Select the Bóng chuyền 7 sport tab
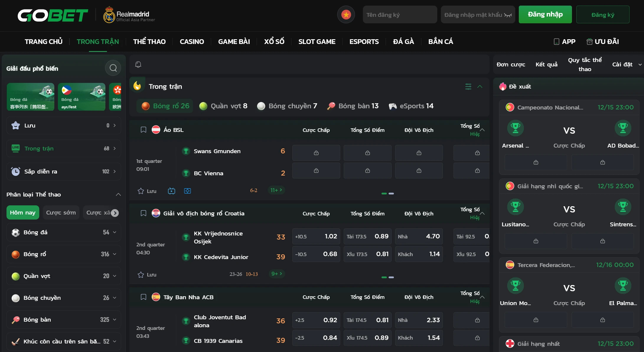644x352 pixels. [x=287, y=106]
